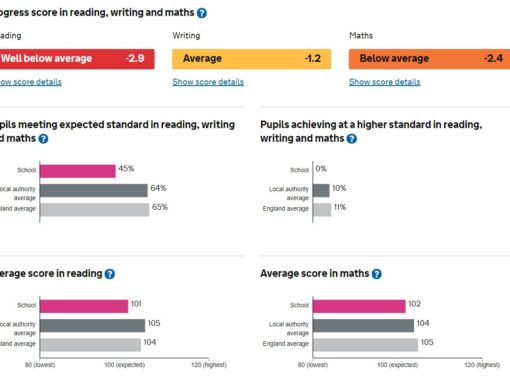
Task: Open help icon for pupils meeting expected standard
Action: 43,139
